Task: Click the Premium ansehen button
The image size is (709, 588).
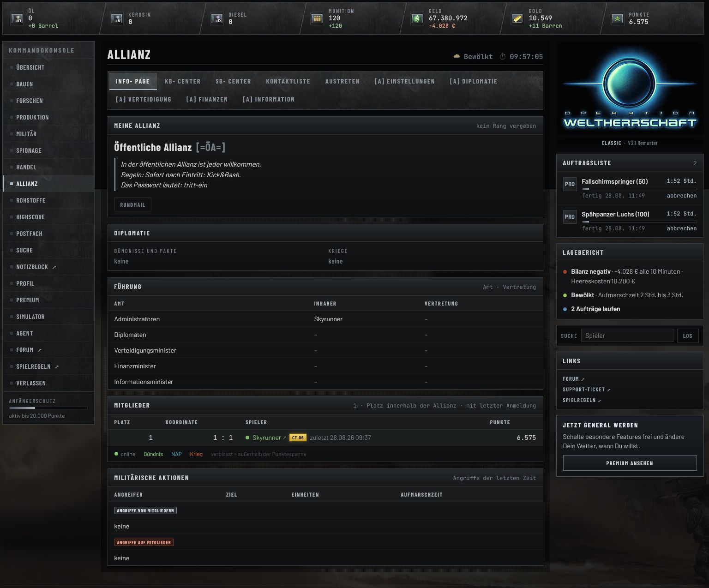Action: pyautogui.click(x=630, y=463)
